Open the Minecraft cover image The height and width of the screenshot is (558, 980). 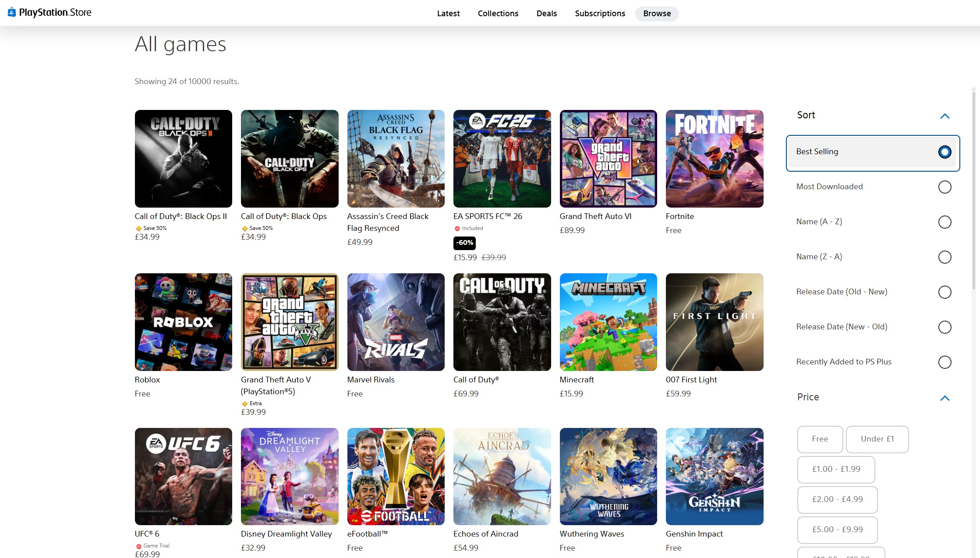click(608, 322)
